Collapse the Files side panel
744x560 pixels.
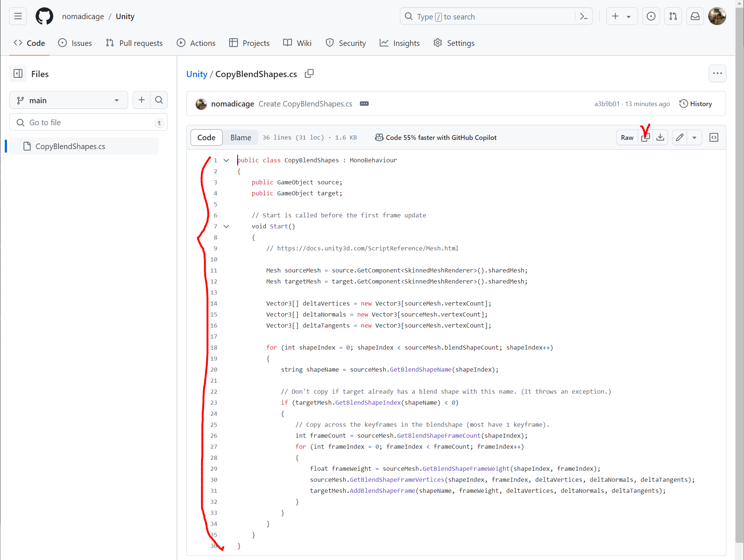[18, 74]
